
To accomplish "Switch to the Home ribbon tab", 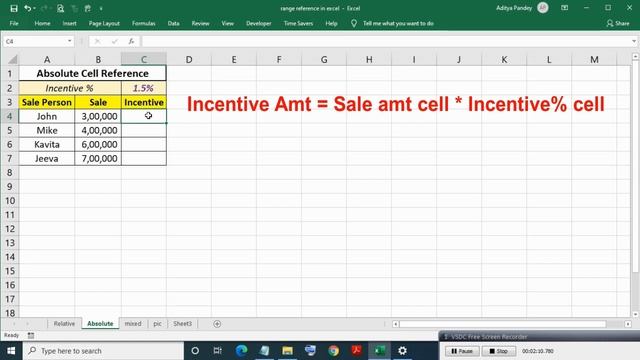I will tap(42, 24).
